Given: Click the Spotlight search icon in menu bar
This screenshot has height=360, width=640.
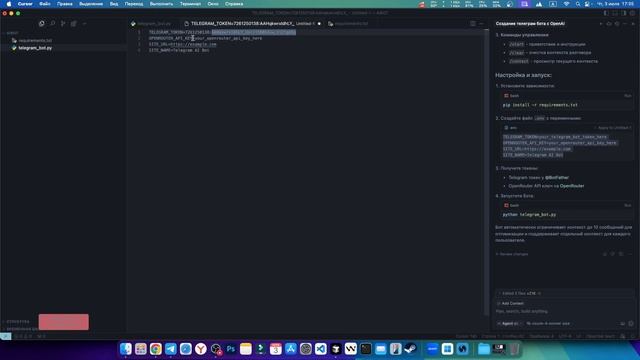Looking at the screenshot, I should pos(578,4).
